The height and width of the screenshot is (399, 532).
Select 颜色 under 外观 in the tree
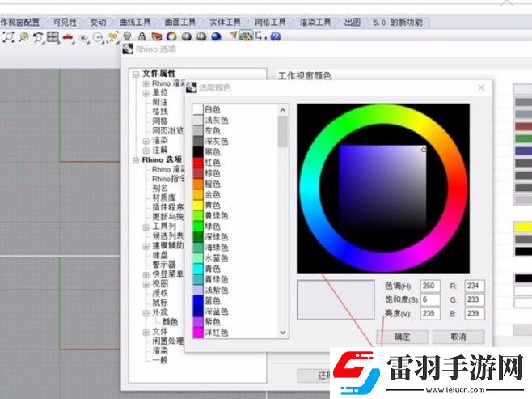click(x=170, y=321)
